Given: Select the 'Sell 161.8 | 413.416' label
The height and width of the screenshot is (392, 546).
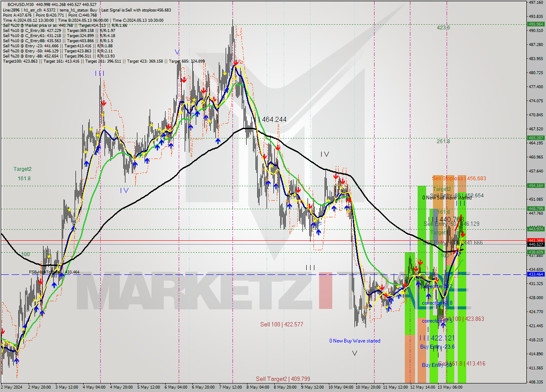Looking at the screenshot, I should click(462, 364).
